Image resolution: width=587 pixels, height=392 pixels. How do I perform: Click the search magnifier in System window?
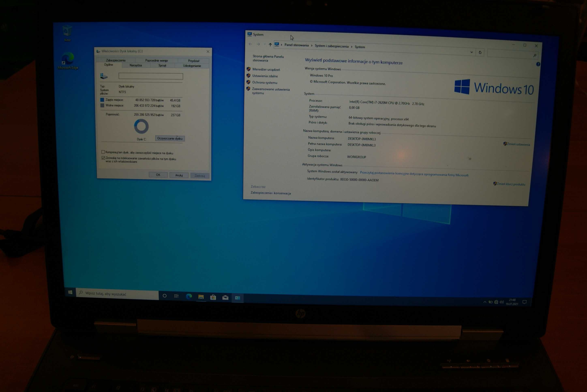point(535,55)
